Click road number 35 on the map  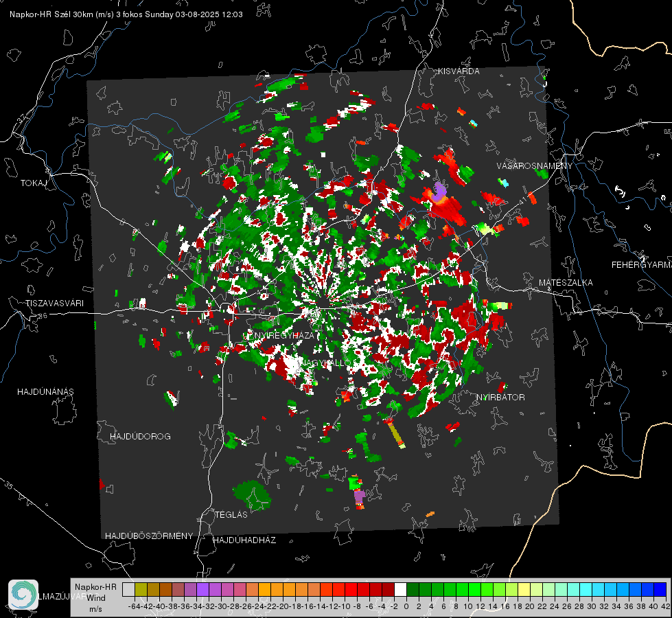coord(8,485)
